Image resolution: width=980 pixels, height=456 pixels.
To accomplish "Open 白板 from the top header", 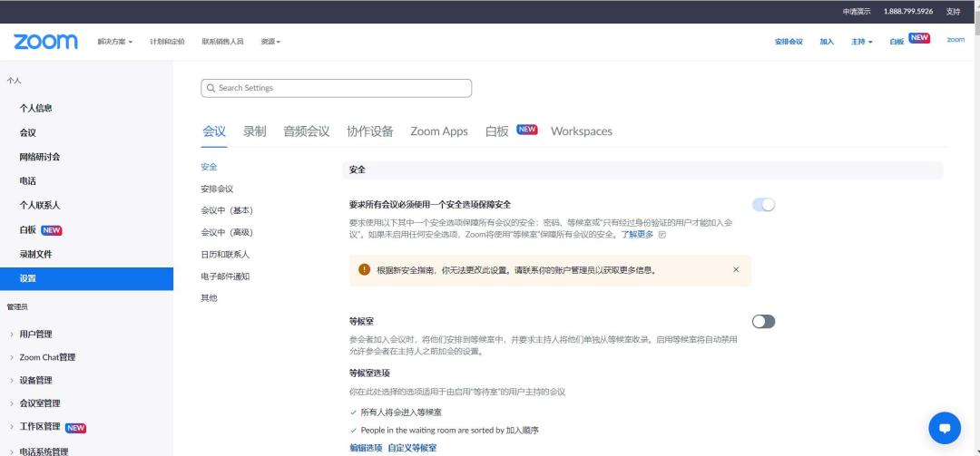I will [897, 42].
